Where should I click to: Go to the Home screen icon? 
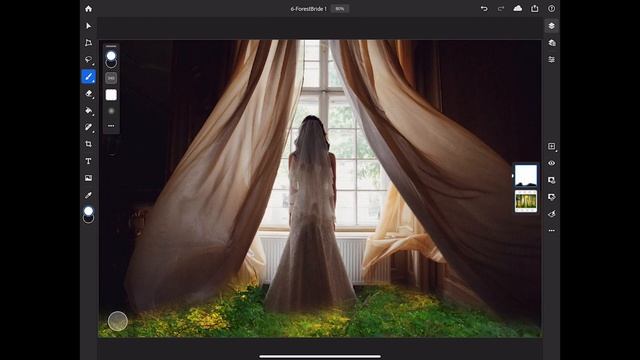tap(89, 9)
